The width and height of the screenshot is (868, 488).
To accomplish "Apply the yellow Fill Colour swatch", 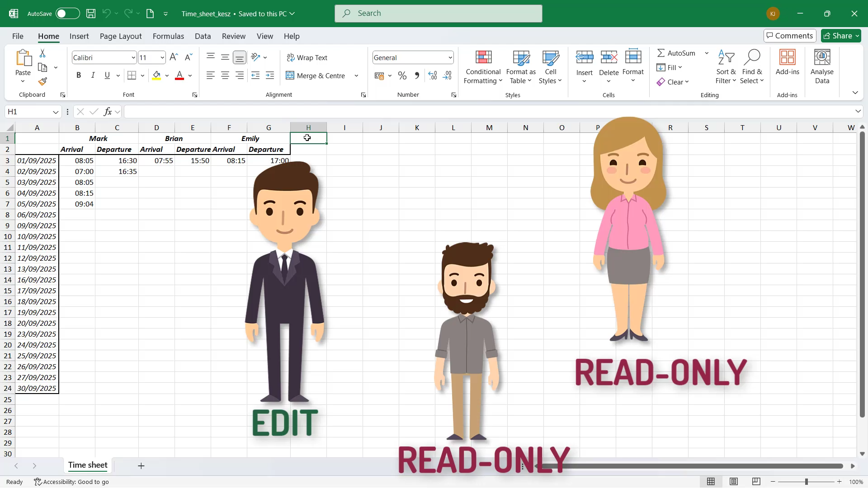I will click(x=156, y=75).
